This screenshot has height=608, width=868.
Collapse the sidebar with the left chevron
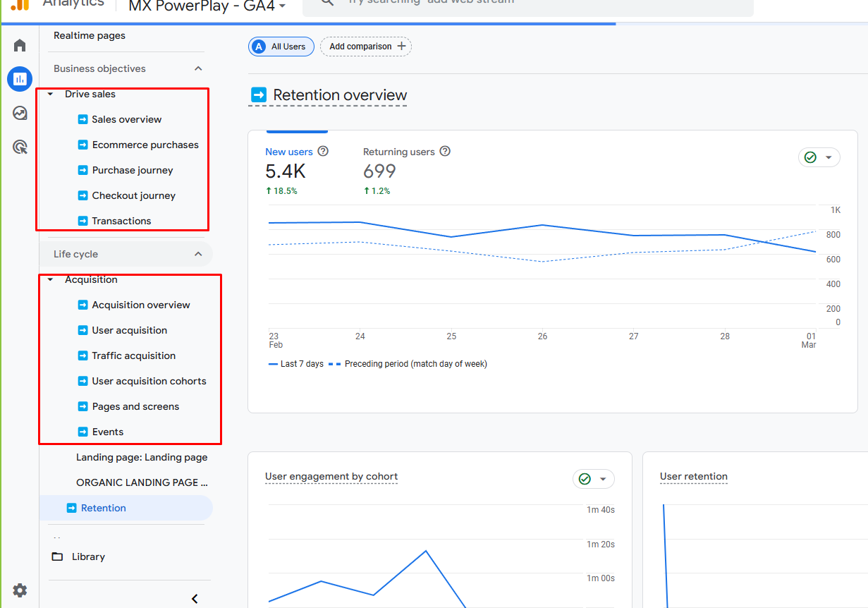point(195,599)
